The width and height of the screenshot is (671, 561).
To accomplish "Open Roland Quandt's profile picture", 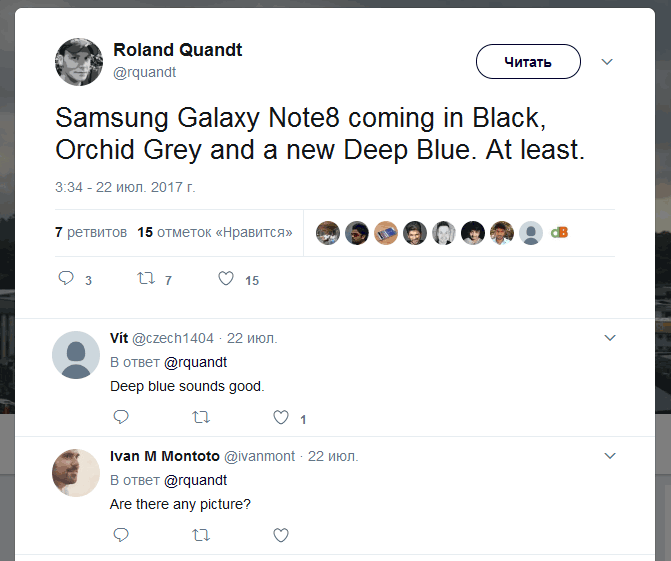I will tap(79, 62).
